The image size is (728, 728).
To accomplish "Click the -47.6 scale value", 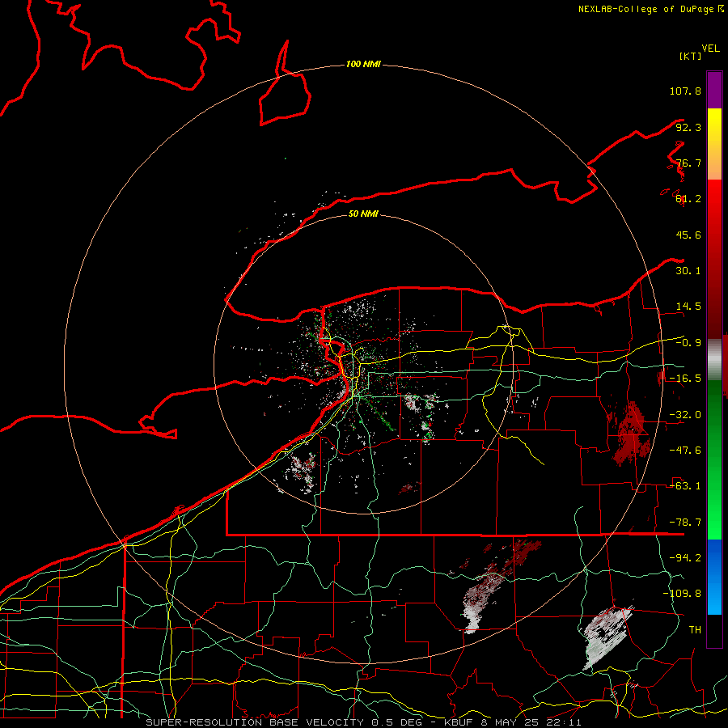I will [685, 451].
